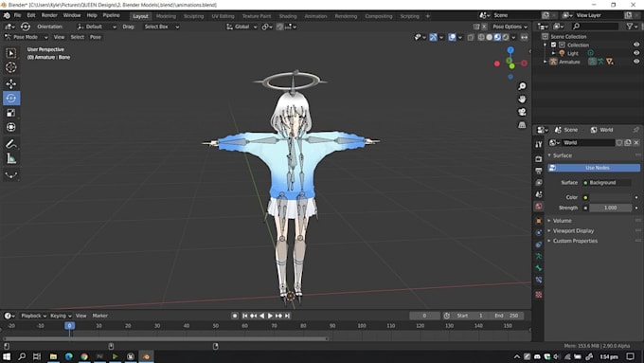Play the animation forward
Screen dimensions: 644x363
point(270,316)
